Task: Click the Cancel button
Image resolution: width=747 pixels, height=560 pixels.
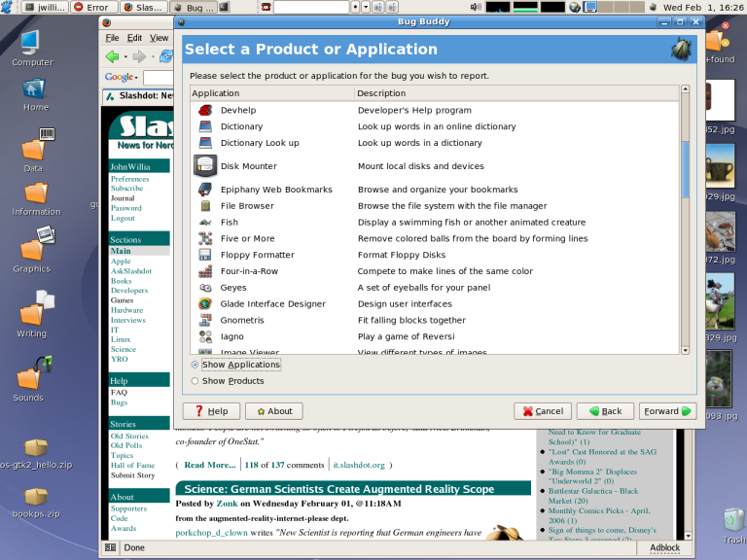Action: tap(543, 411)
